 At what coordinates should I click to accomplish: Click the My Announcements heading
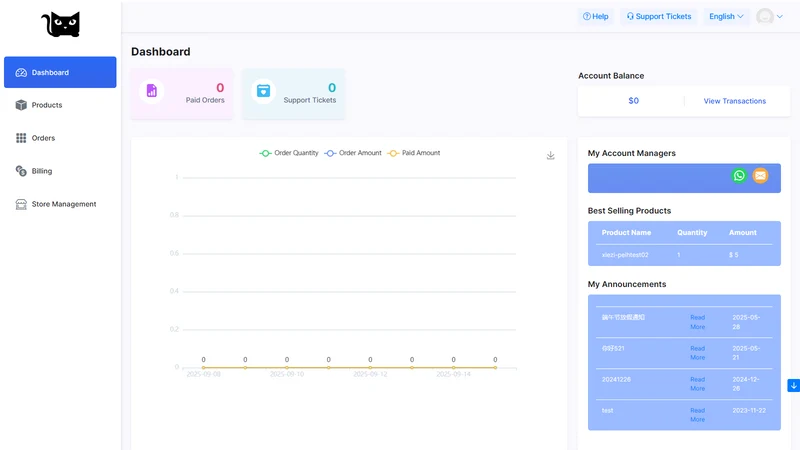pyautogui.click(x=627, y=284)
